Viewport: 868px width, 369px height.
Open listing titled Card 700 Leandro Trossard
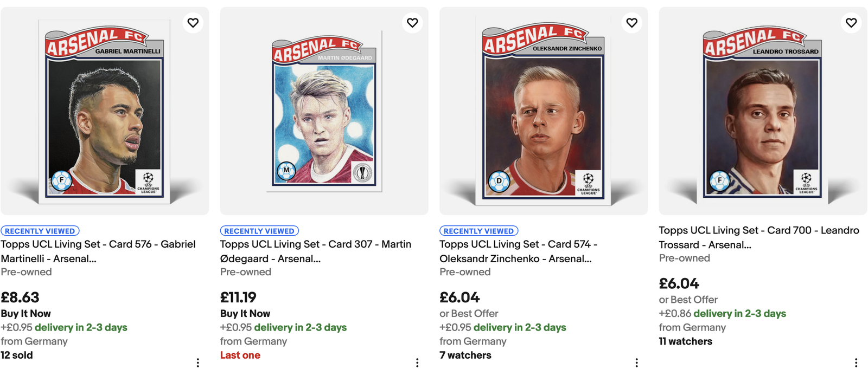click(x=759, y=237)
